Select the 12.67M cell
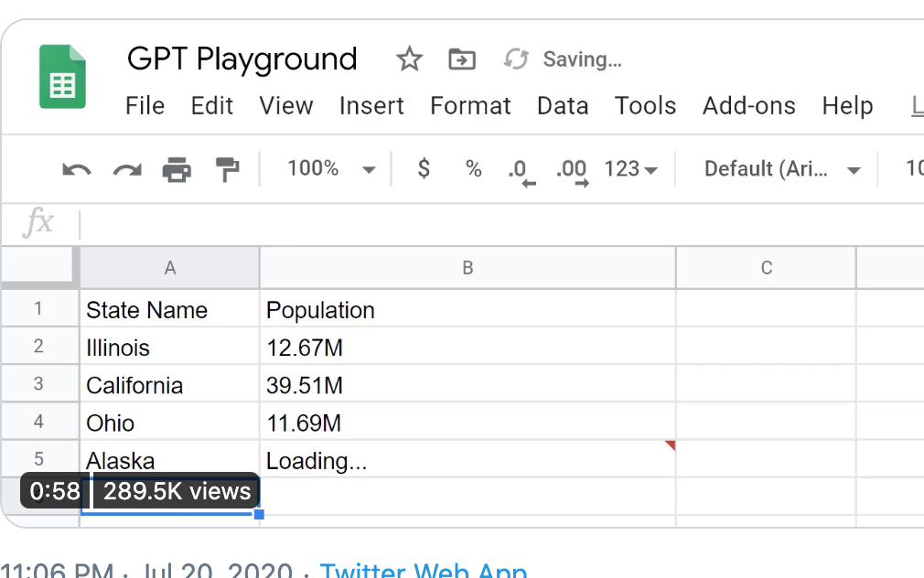Viewport: 924px width, 578px height. point(467,347)
